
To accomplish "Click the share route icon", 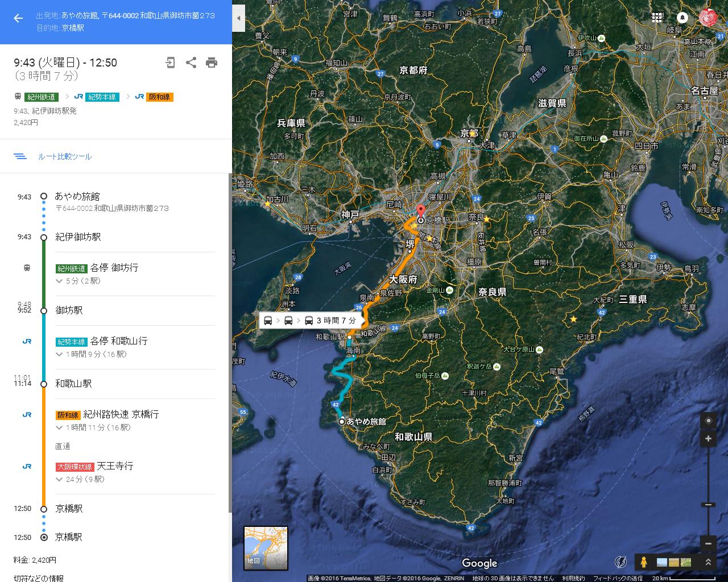I will pyautogui.click(x=191, y=63).
